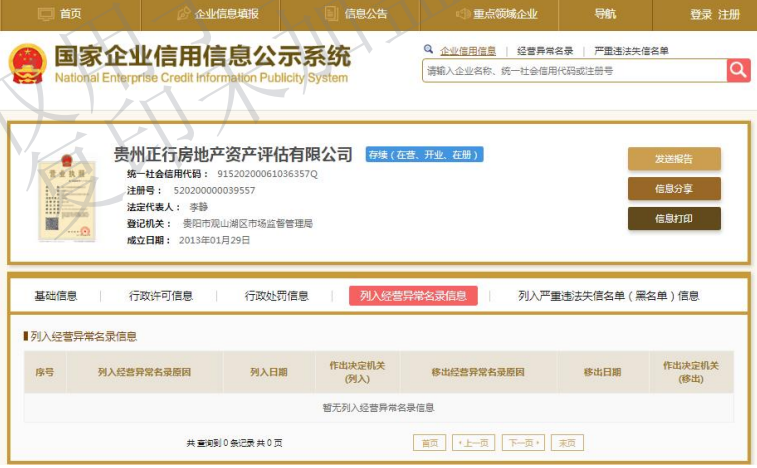Go to 首页 in top navigation
The height and width of the screenshot is (468, 757).
pyautogui.click(x=60, y=14)
